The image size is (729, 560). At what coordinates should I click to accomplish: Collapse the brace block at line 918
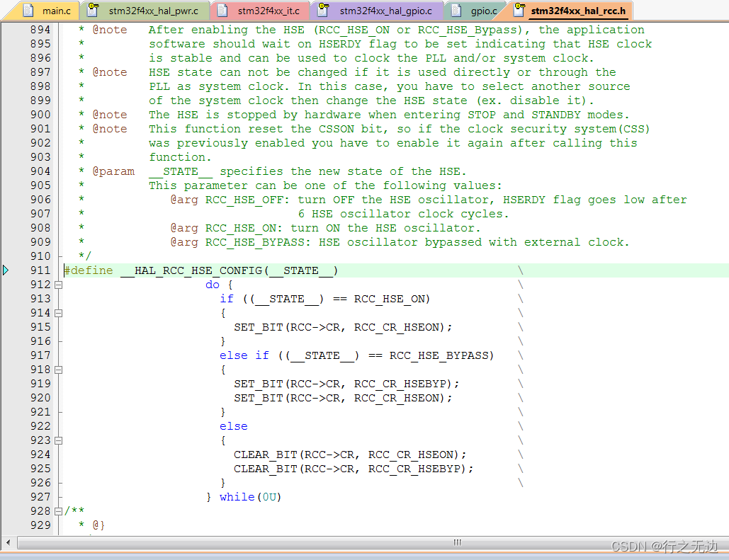click(x=59, y=370)
